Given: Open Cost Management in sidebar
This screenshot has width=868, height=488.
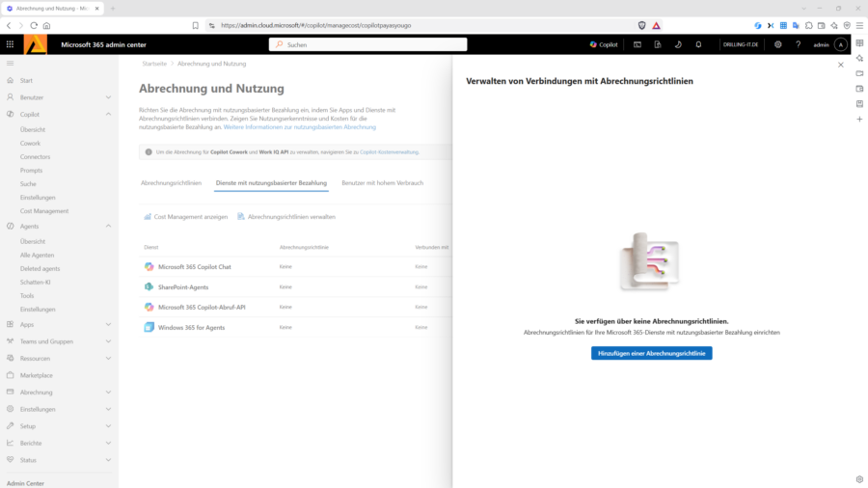Looking at the screenshot, I should (x=44, y=211).
